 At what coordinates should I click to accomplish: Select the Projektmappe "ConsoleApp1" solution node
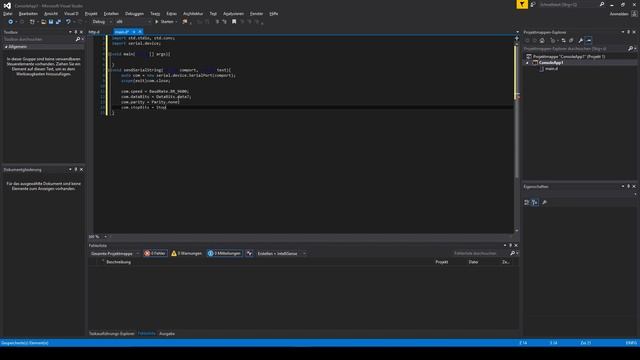point(565,57)
